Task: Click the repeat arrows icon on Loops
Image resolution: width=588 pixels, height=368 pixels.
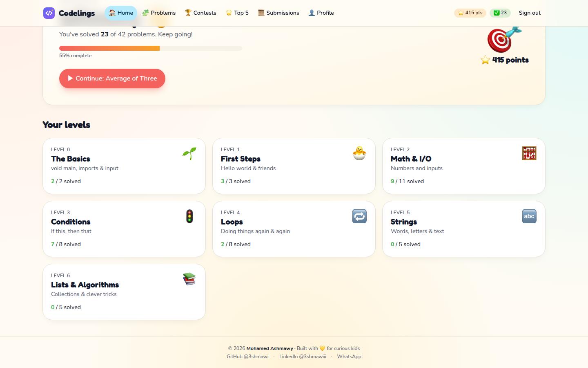Action: [x=359, y=216]
